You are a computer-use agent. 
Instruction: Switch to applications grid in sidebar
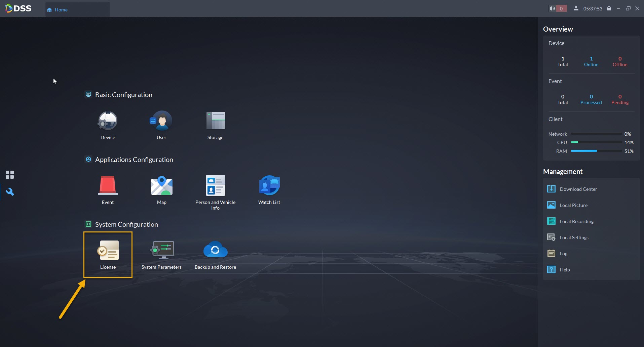tap(10, 175)
